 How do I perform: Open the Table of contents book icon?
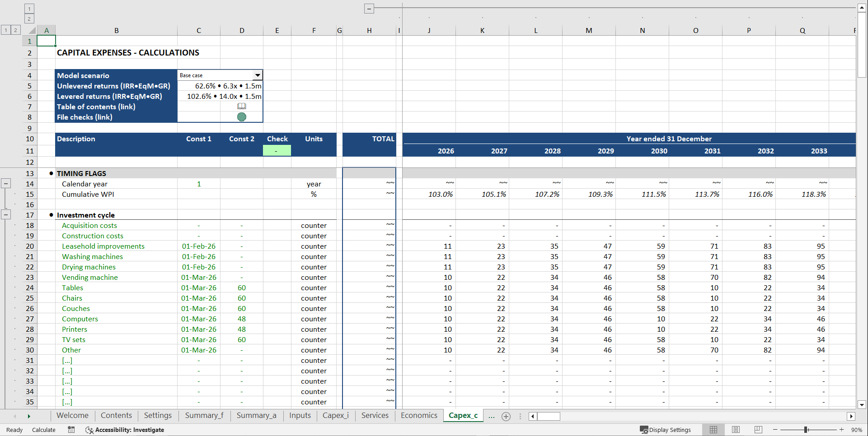pos(242,106)
